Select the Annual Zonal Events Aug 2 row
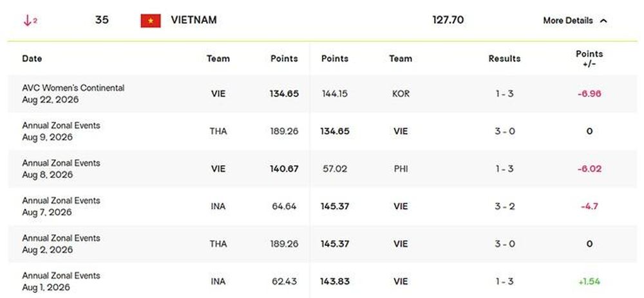The height and width of the screenshot is (298, 644). click(323, 244)
